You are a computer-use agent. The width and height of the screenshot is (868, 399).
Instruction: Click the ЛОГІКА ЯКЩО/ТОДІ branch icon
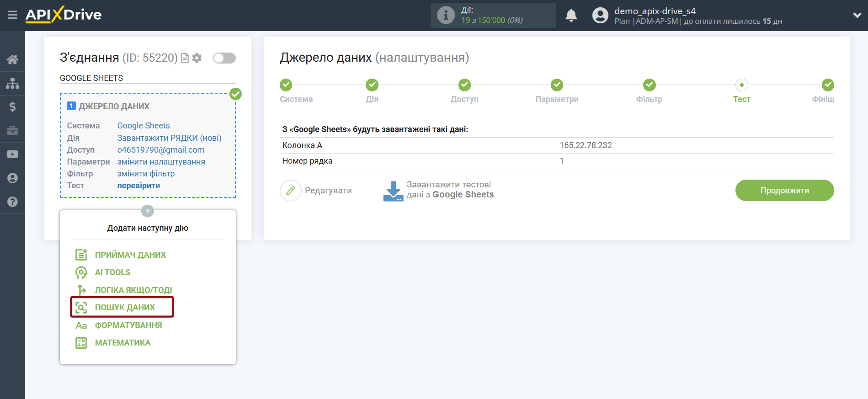(x=81, y=290)
